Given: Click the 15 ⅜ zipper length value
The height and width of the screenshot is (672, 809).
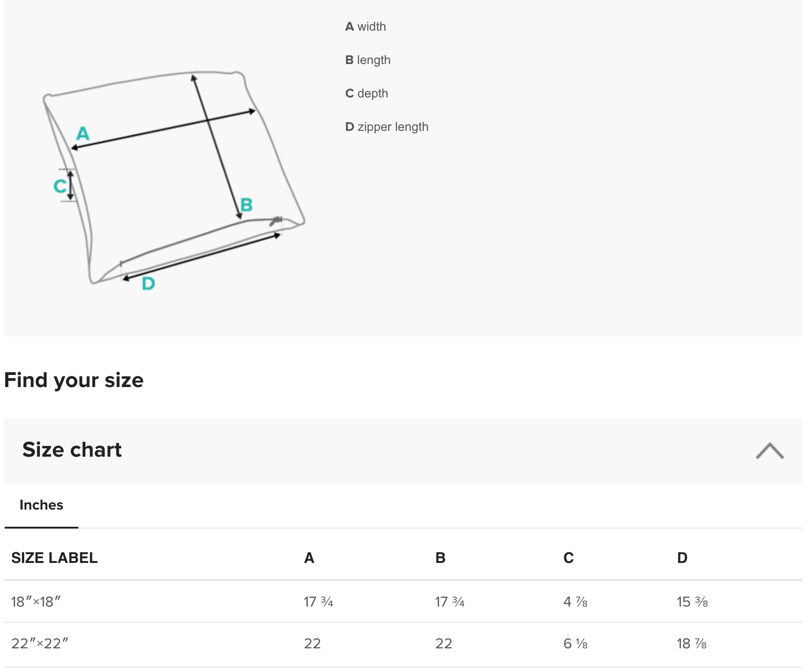Looking at the screenshot, I should [692, 602].
